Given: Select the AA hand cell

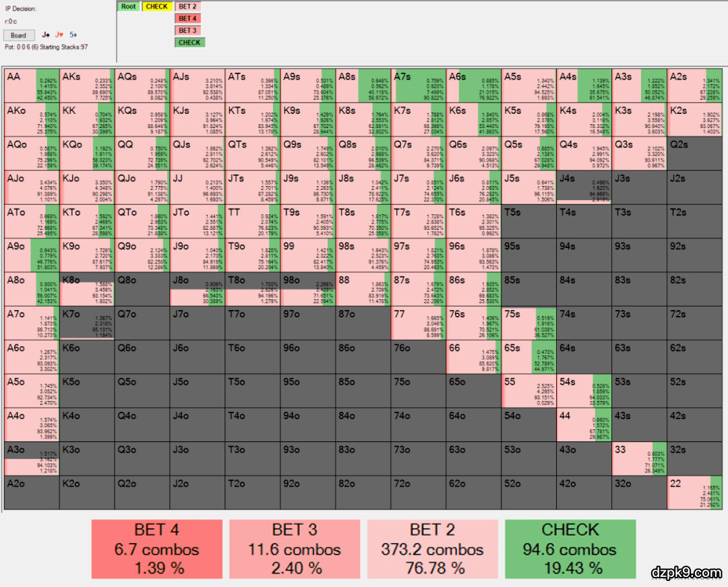Looking at the screenshot, I should pos(31,84).
